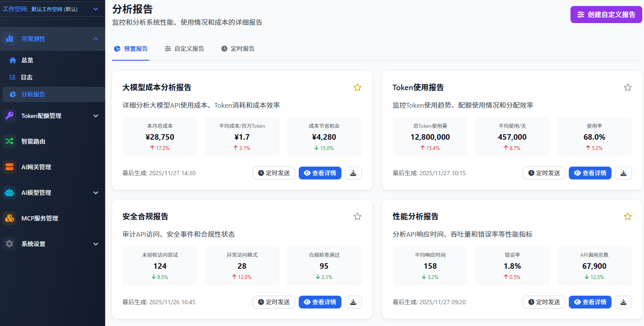Image resolution: width=644 pixels, height=326 pixels.
Task: Click 定时发送 for 性能分析报告
Action: coord(544,302)
